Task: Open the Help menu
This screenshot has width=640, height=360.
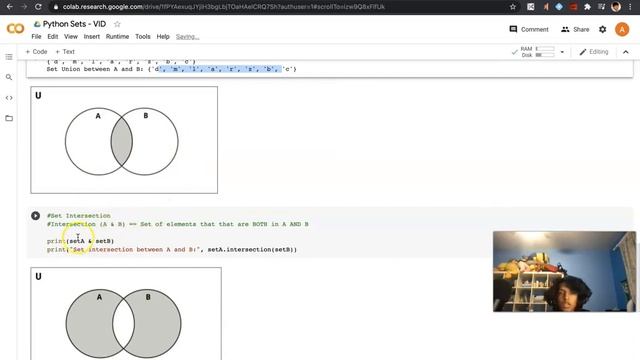Action: coord(163,37)
